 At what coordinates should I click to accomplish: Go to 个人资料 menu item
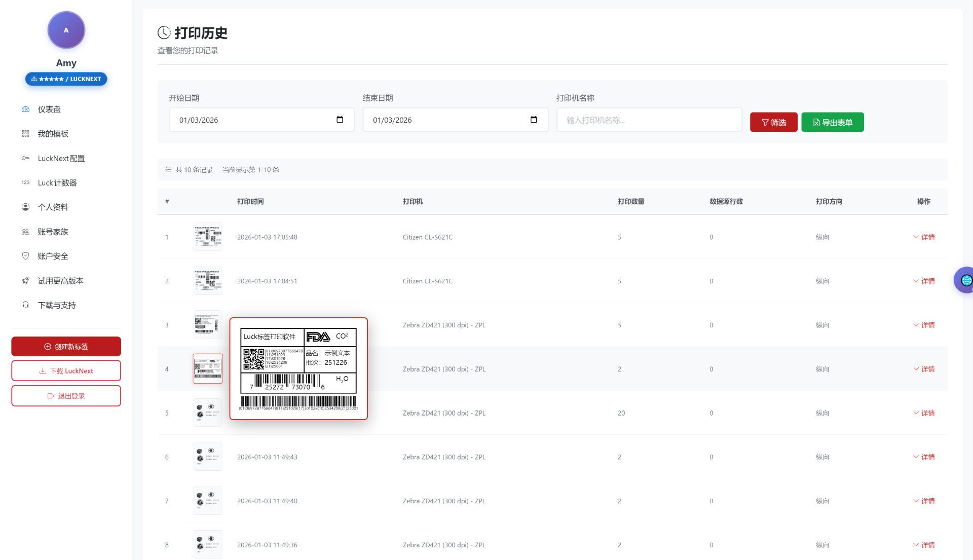(53, 207)
